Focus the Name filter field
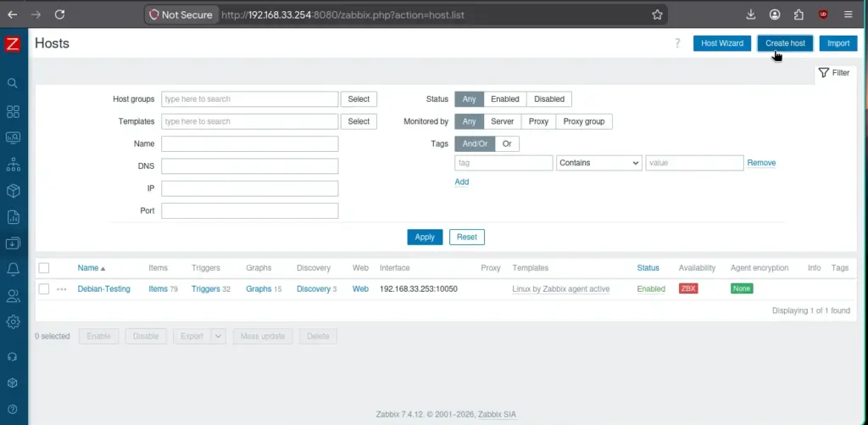Image resolution: width=868 pixels, height=425 pixels. point(250,144)
